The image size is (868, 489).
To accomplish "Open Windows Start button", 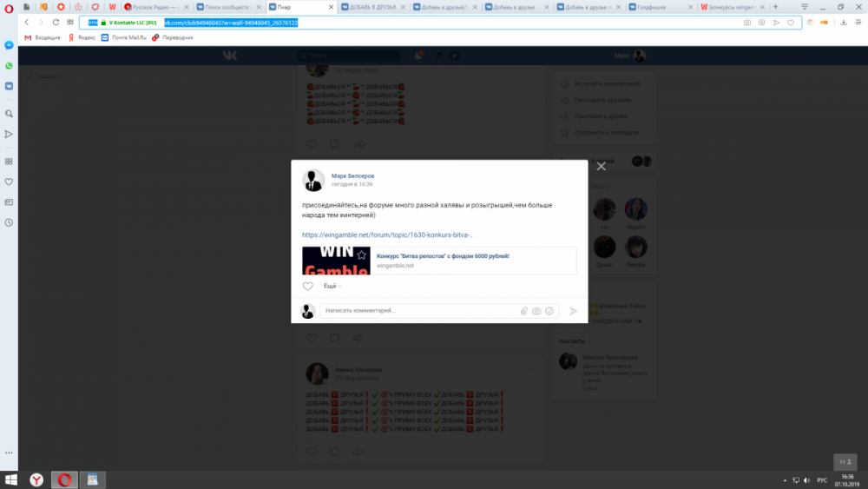I will tap(10, 479).
